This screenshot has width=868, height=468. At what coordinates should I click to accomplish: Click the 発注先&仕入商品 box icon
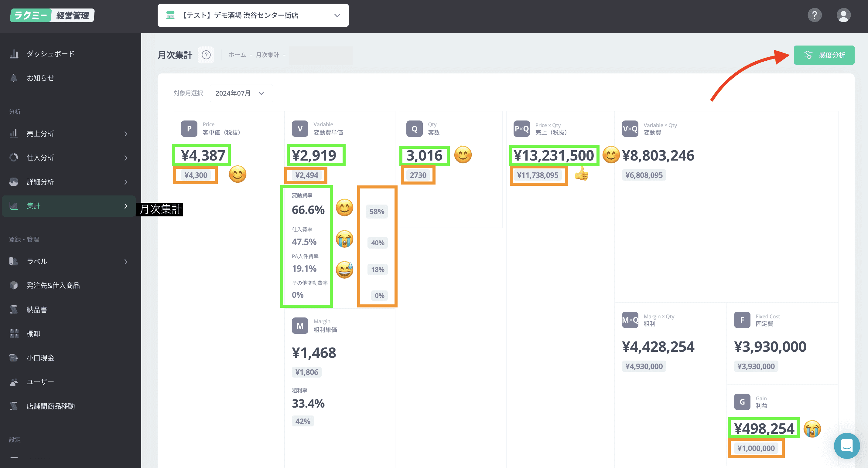[x=14, y=286]
